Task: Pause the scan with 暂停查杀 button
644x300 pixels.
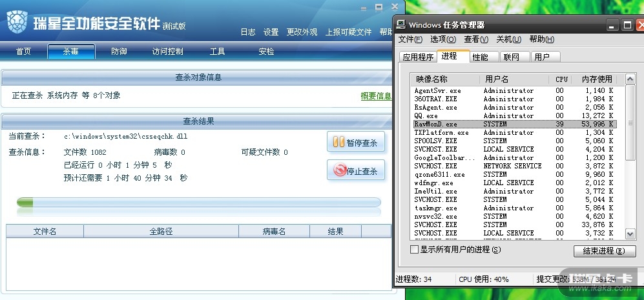Action: 356,142
